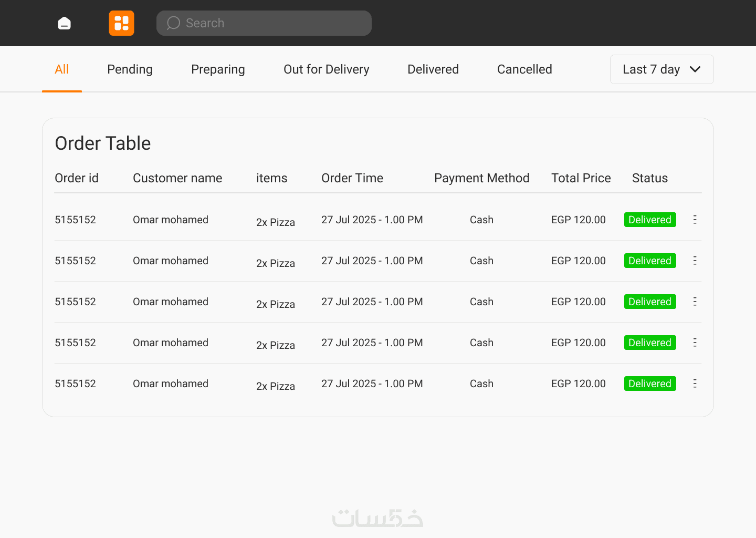The width and height of the screenshot is (756, 538).
Task: Open options menu for second order row
Action: [695, 261]
